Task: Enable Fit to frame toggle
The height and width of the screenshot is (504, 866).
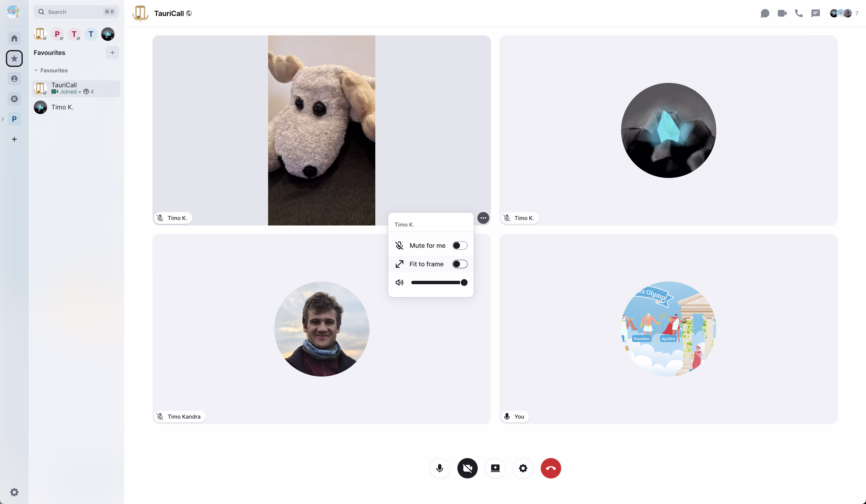Action: click(460, 264)
